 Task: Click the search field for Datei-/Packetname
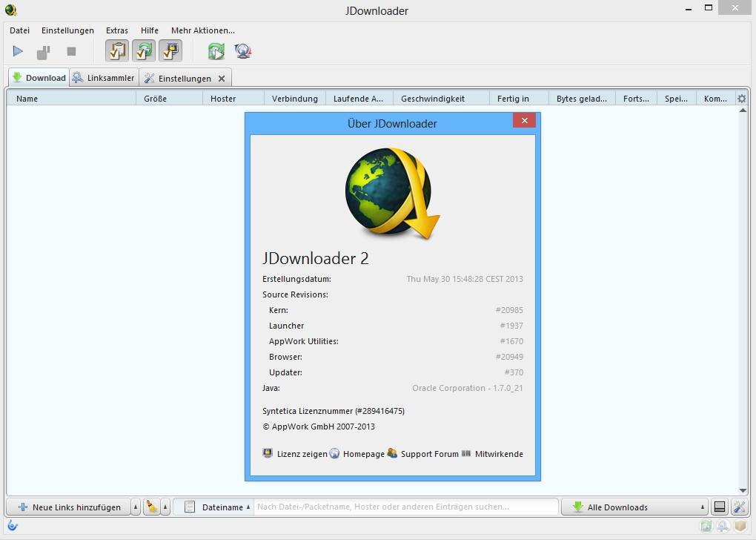(x=405, y=507)
